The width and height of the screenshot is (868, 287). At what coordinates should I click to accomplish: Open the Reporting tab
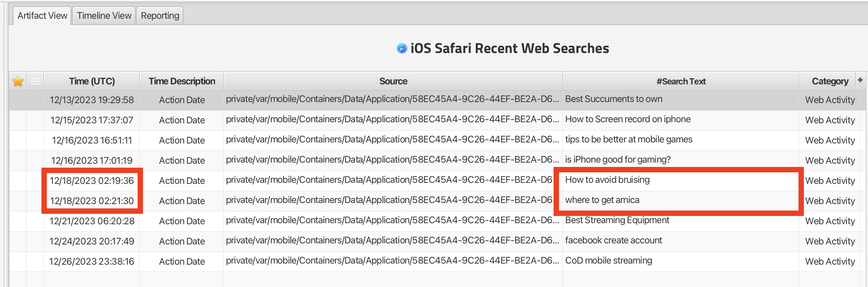160,16
